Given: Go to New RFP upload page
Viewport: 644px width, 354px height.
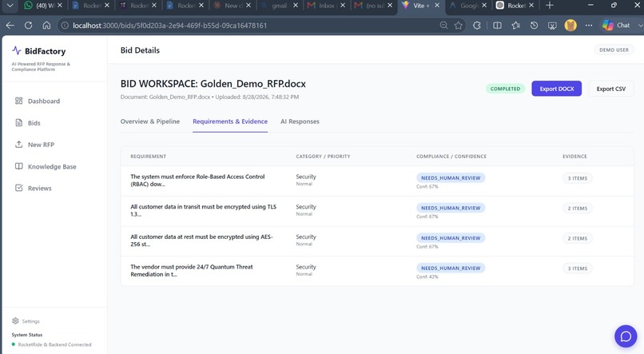Looking at the screenshot, I should click(34, 145).
